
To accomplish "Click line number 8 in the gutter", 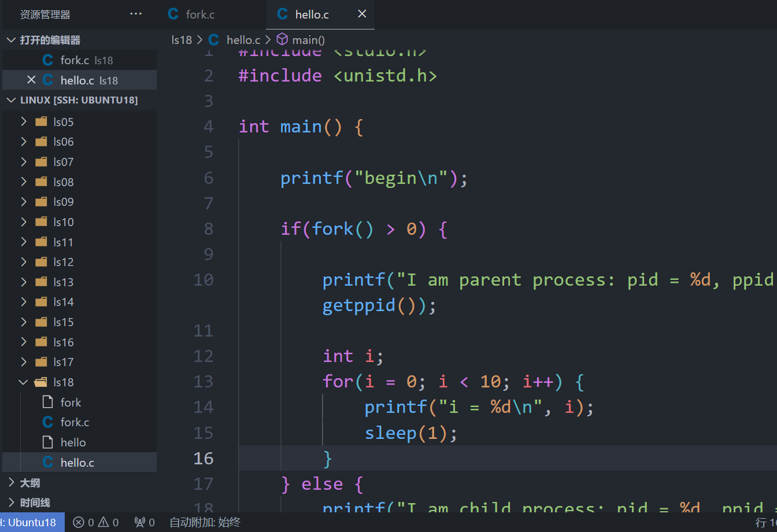I will (x=208, y=228).
